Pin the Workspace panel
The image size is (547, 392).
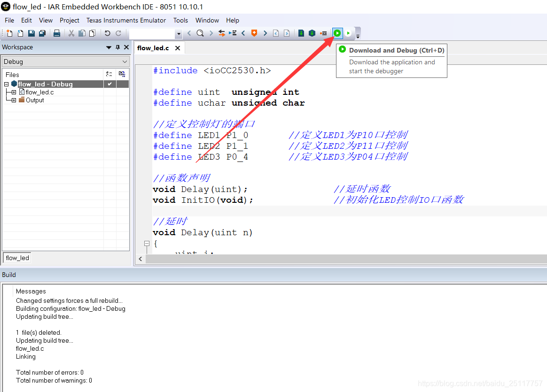click(118, 47)
